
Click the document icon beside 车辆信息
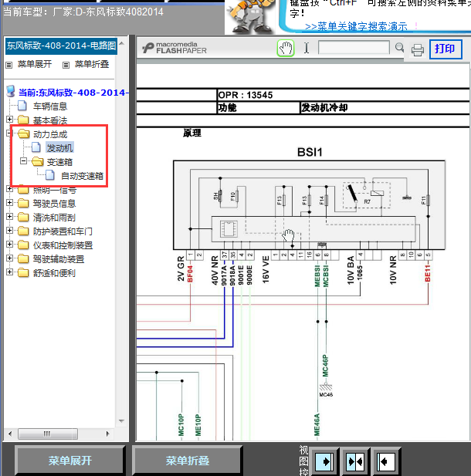coord(22,106)
